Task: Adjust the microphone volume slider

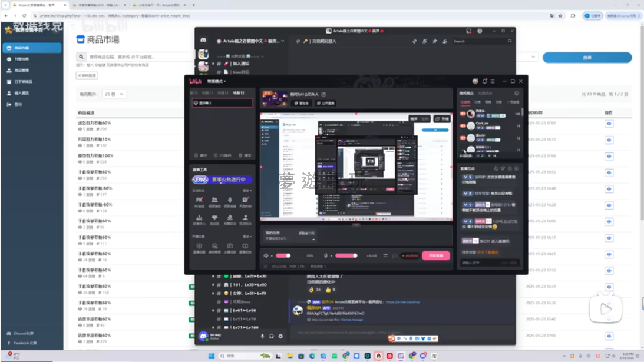Action: pos(346,255)
